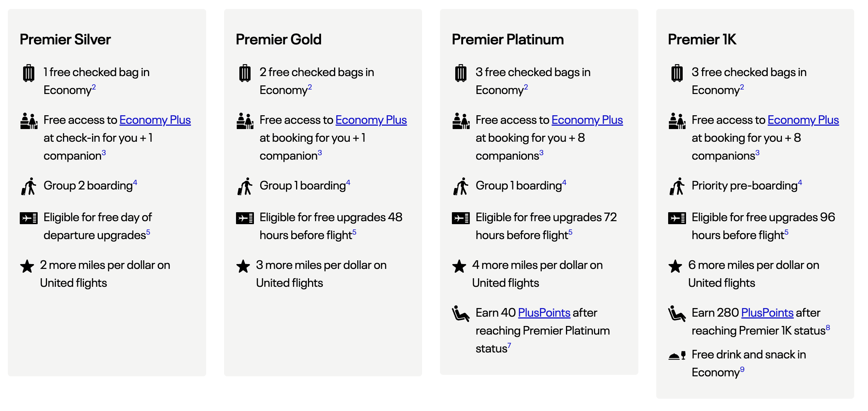
Task: Click the luggage icon under Premier Silver
Action: 29,73
